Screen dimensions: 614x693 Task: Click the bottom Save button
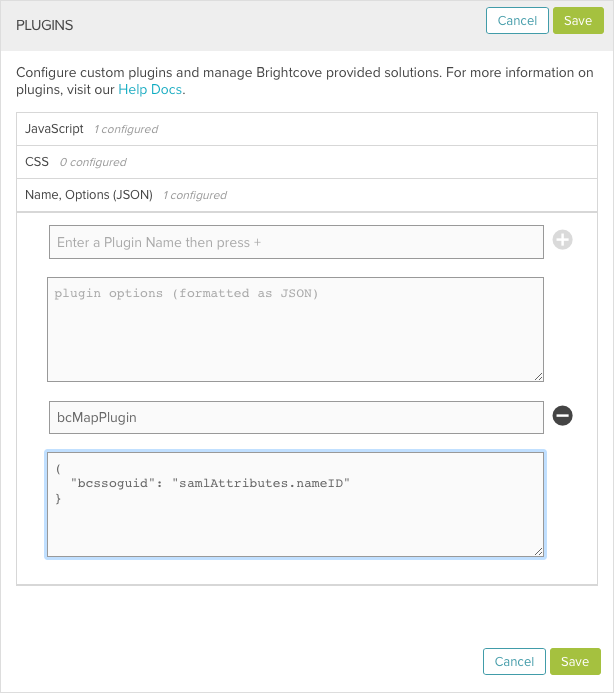click(x=575, y=661)
